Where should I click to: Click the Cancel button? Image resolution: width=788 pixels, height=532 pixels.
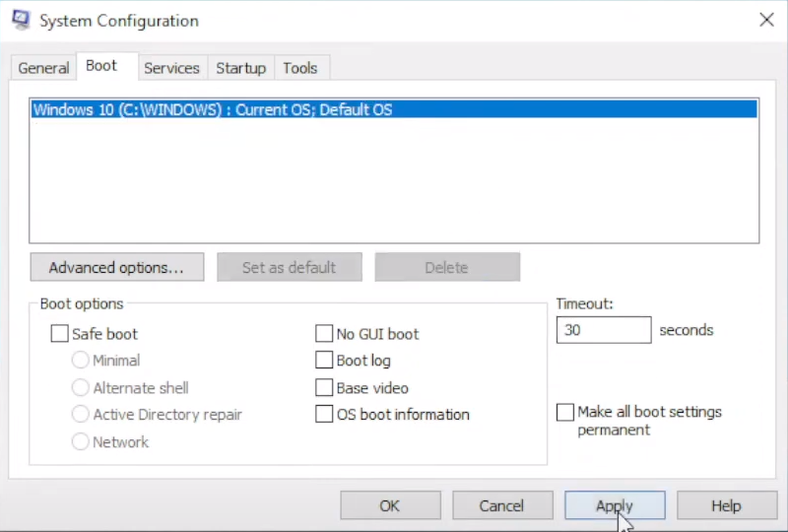501,505
